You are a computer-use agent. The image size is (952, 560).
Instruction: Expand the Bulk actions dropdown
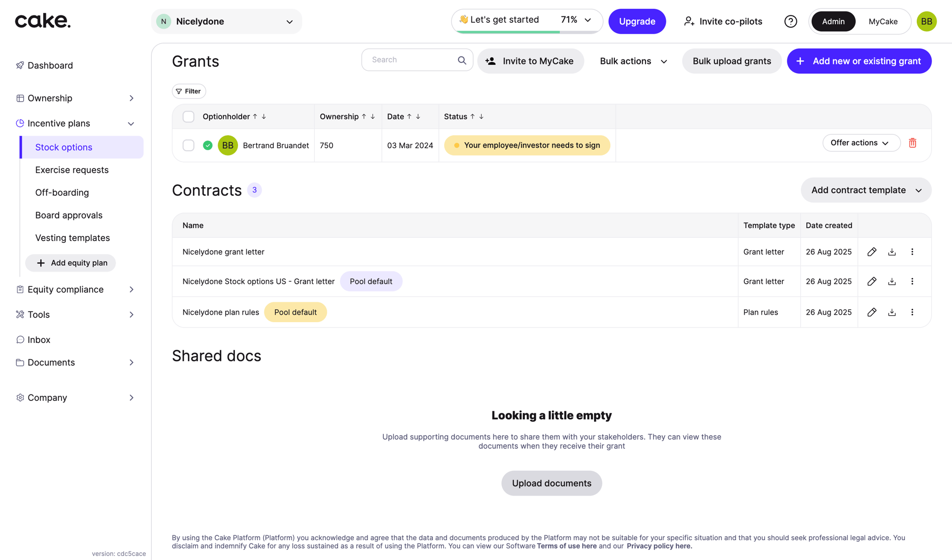click(633, 61)
